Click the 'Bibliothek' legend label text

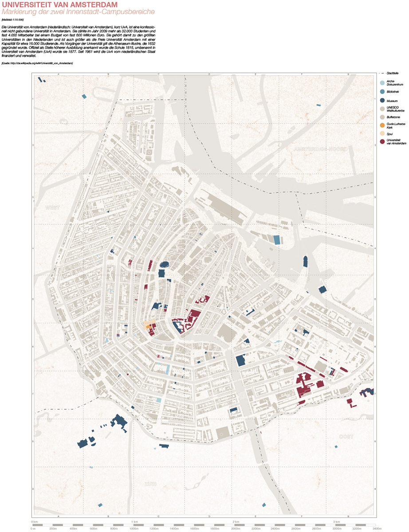coord(392,91)
